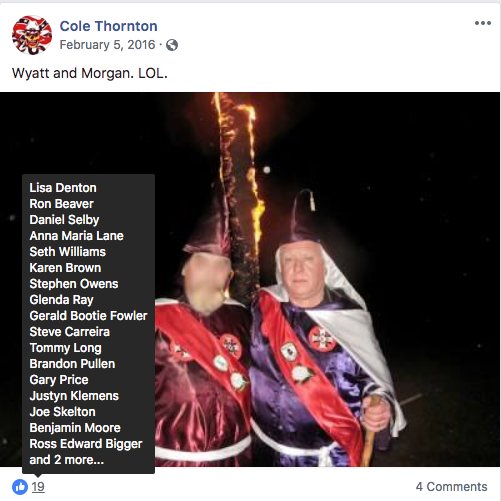Screen dimensions: 501x501
Task: Expand 'and 2 more...' in likes list
Action: pyautogui.click(x=67, y=460)
